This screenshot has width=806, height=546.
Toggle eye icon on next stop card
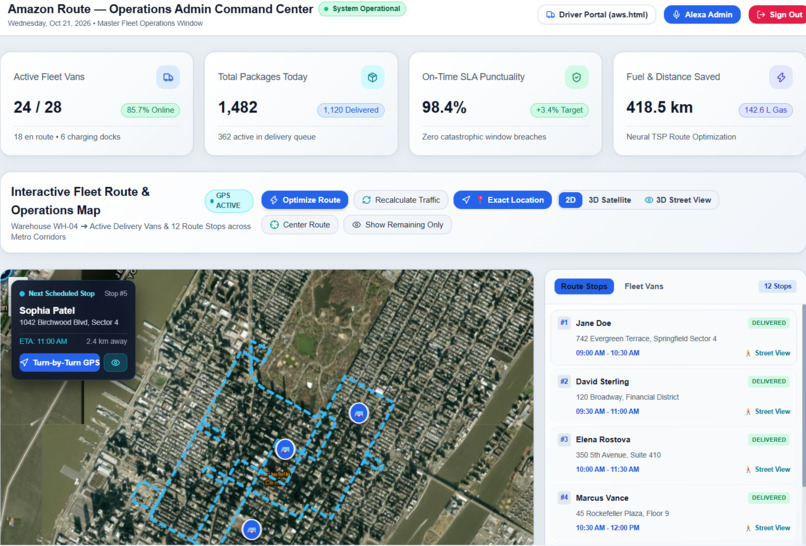click(x=116, y=362)
